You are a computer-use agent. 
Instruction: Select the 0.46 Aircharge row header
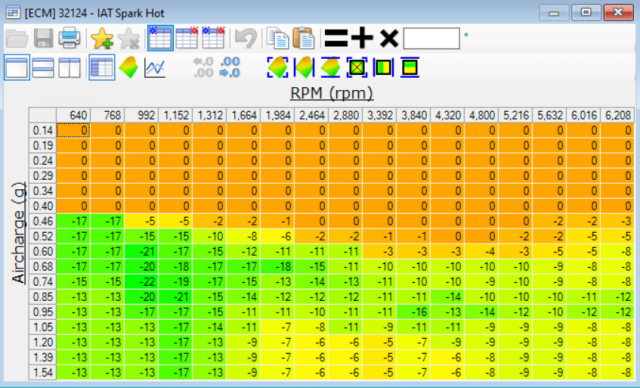click(x=42, y=221)
